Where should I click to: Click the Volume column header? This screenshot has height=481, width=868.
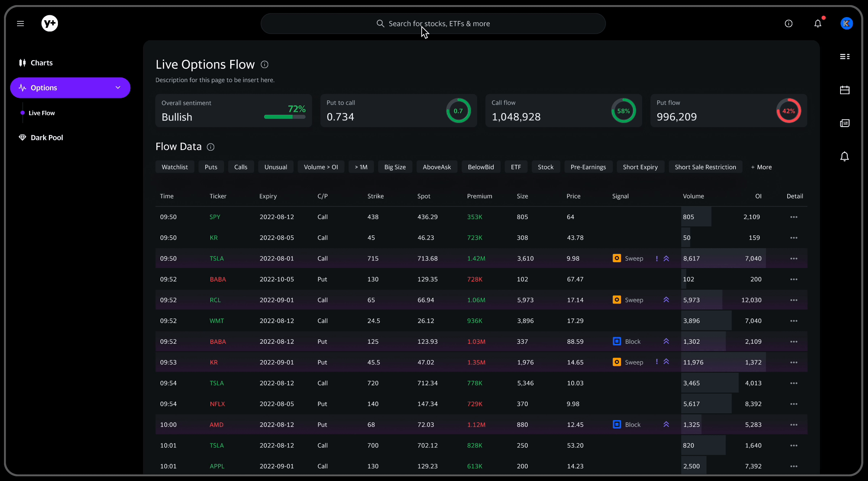tap(694, 196)
